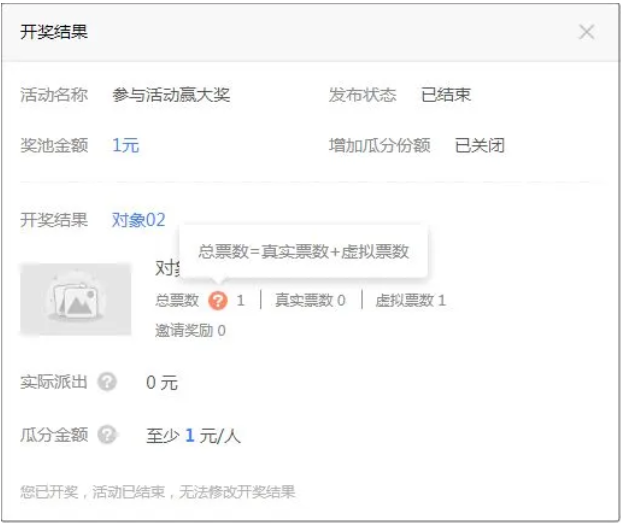
Task: Click the help icon next to 瓜分金额
Action: click(x=107, y=435)
